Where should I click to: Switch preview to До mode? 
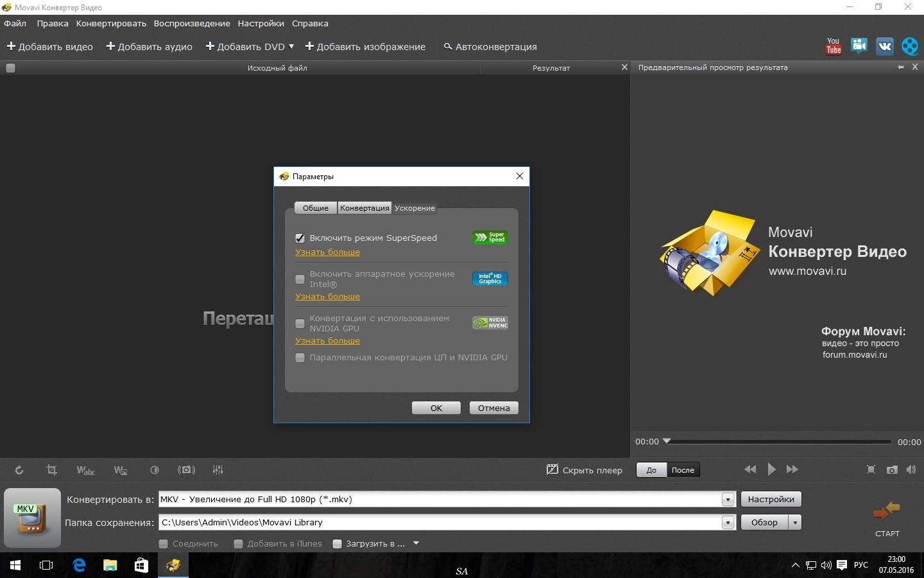651,470
